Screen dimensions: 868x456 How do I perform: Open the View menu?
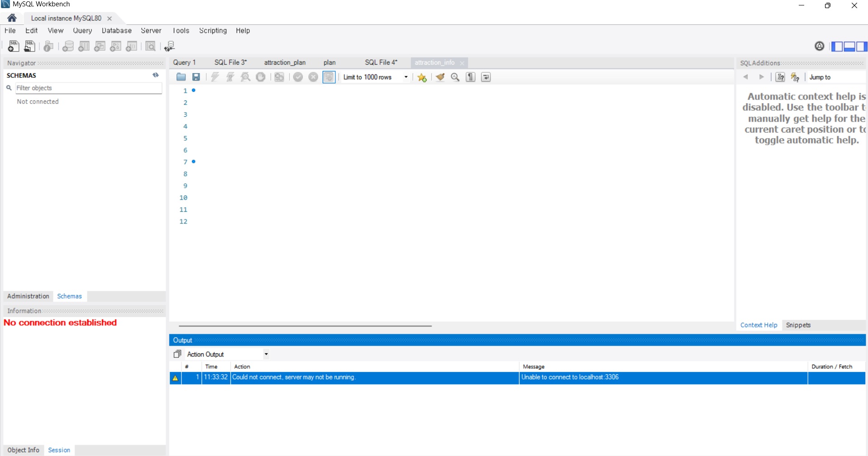pos(56,31)
